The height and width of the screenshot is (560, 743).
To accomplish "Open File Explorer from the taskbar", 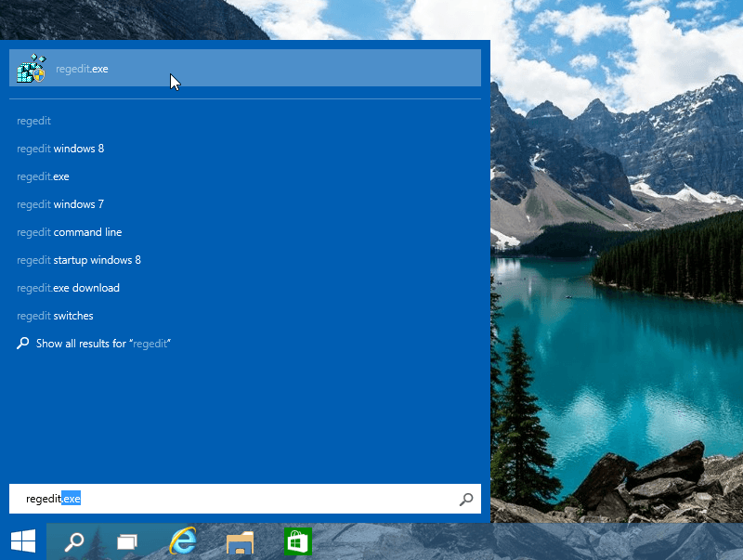I will click(x=240, y=542).
